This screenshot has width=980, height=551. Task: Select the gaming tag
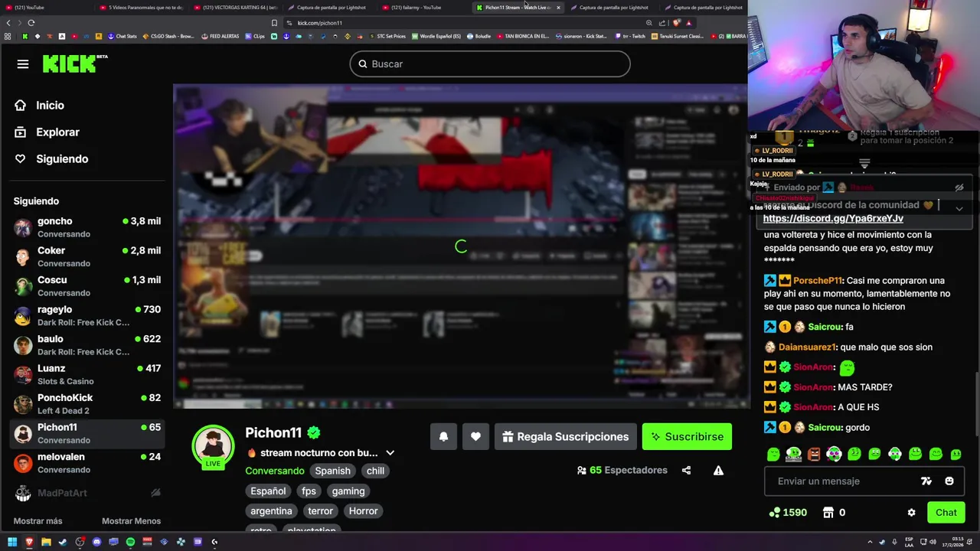point(348,491)
